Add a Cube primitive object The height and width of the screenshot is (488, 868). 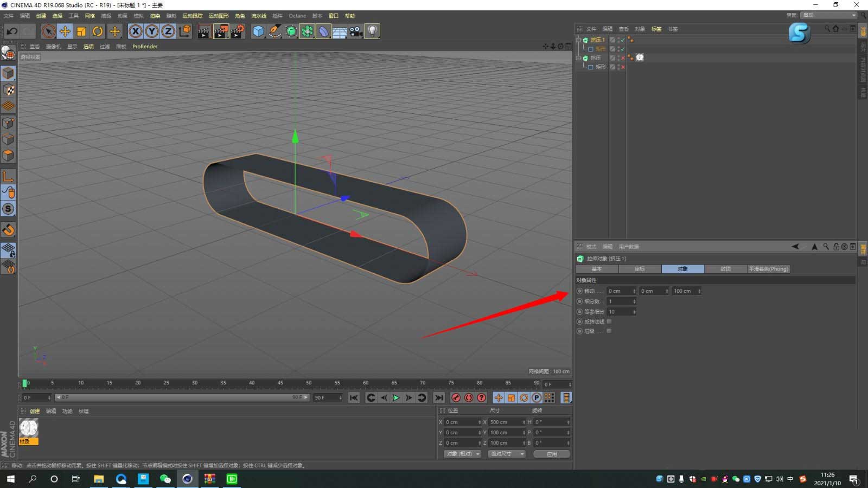pyautogui.click(x=258, y=31)
